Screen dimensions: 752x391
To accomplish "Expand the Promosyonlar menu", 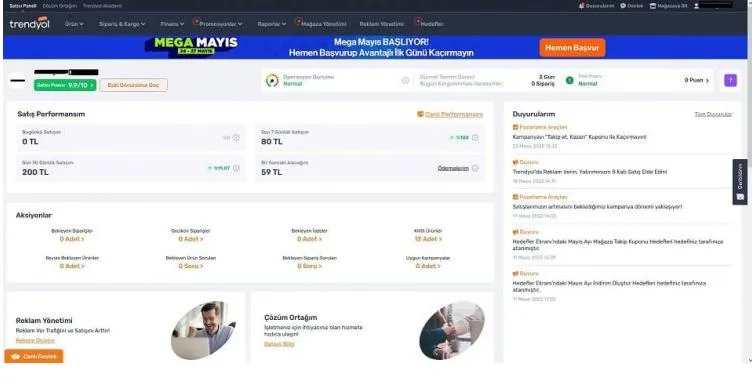I will [x=220, y=24].
